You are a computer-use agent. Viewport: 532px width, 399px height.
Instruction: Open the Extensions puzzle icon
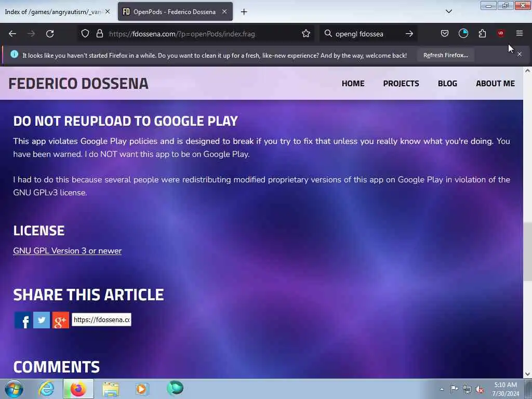(x=482, y=33)
